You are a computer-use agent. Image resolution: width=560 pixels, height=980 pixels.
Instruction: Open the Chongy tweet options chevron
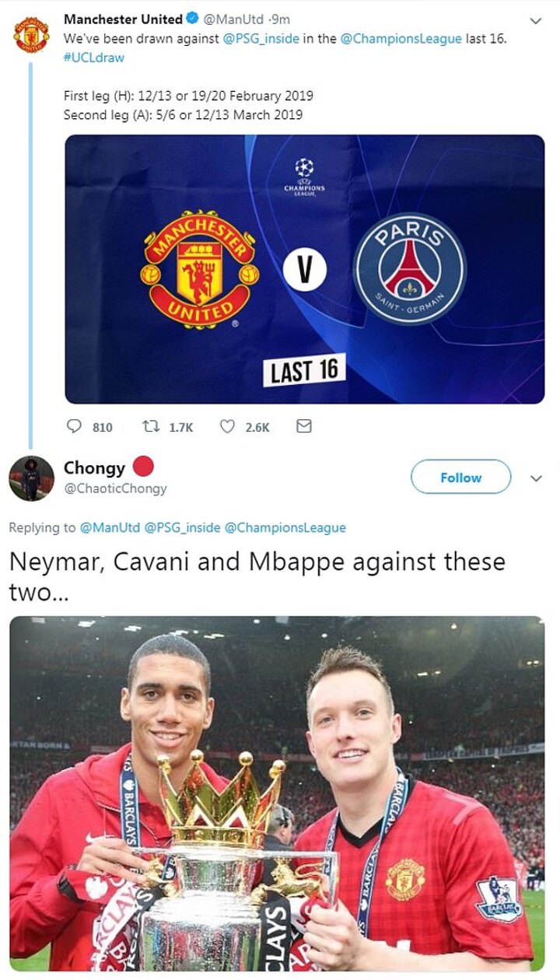point(536,478)
